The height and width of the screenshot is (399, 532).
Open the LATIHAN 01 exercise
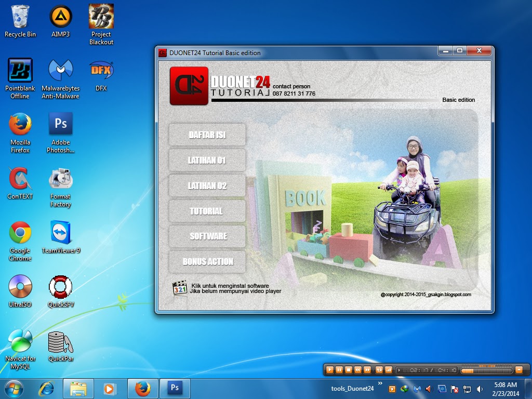[x=207, y=160]
